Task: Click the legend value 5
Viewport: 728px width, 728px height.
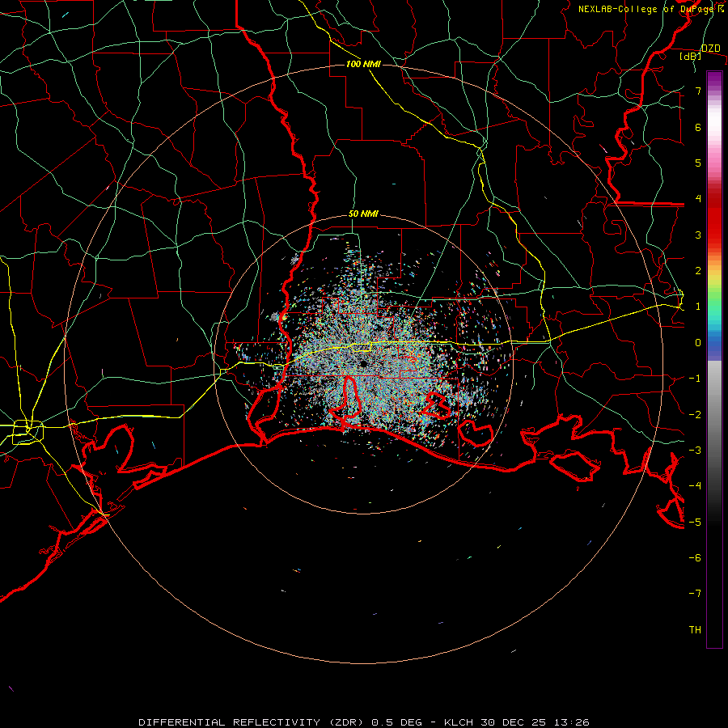Action: 698,163
